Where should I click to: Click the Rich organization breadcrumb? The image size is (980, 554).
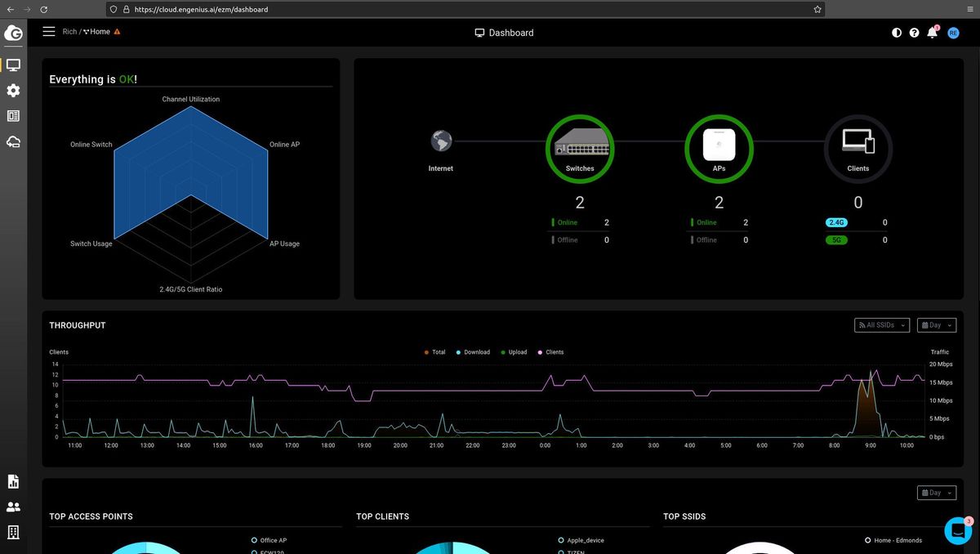[69, 32]
